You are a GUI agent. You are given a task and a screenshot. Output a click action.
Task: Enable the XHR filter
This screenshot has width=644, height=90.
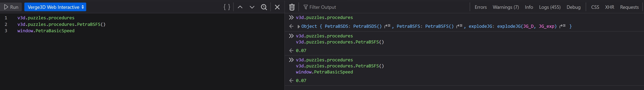coord(609,7)
